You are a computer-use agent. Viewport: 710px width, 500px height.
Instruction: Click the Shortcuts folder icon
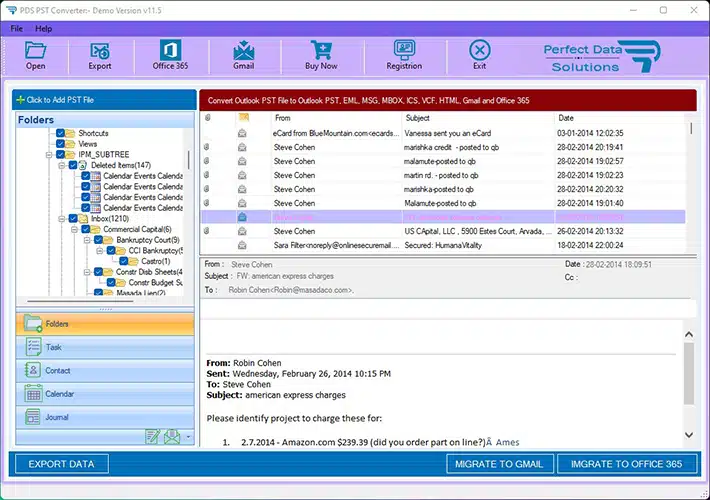coord(70,133)
